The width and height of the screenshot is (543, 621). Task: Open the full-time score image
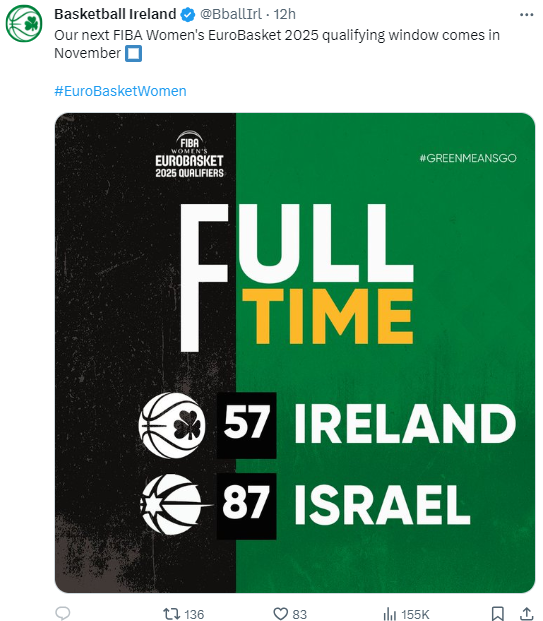coord(295,353)
